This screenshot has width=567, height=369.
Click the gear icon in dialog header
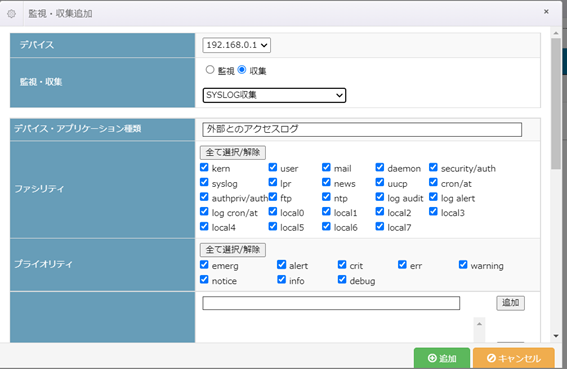coord(12,14)
